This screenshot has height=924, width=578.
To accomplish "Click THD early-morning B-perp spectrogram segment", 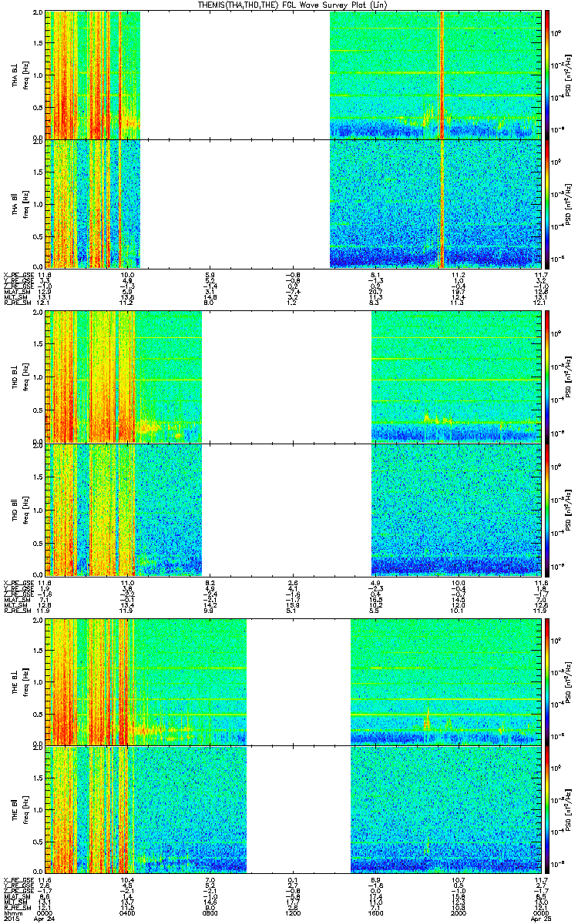I will tap(123, 376).
